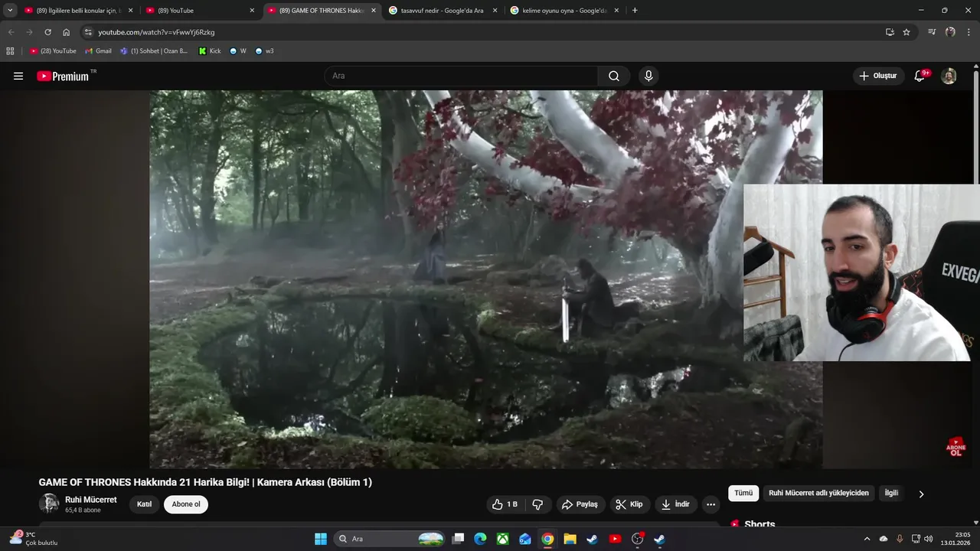Click the YouTube search input field
This screenshot has height=551, width=980.
tap(461, 76)
